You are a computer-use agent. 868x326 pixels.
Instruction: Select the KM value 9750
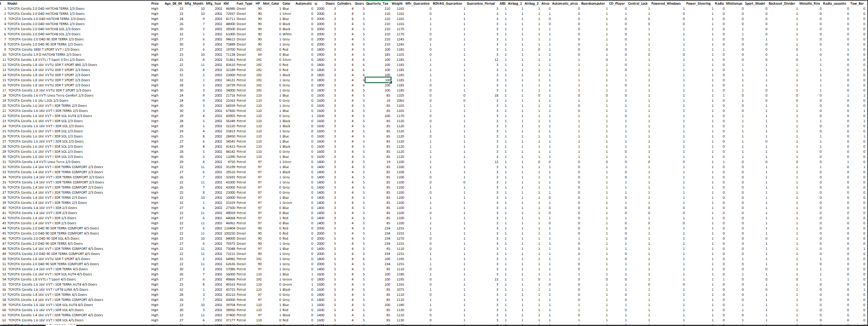pyautogui.click(x=231, y=162)
